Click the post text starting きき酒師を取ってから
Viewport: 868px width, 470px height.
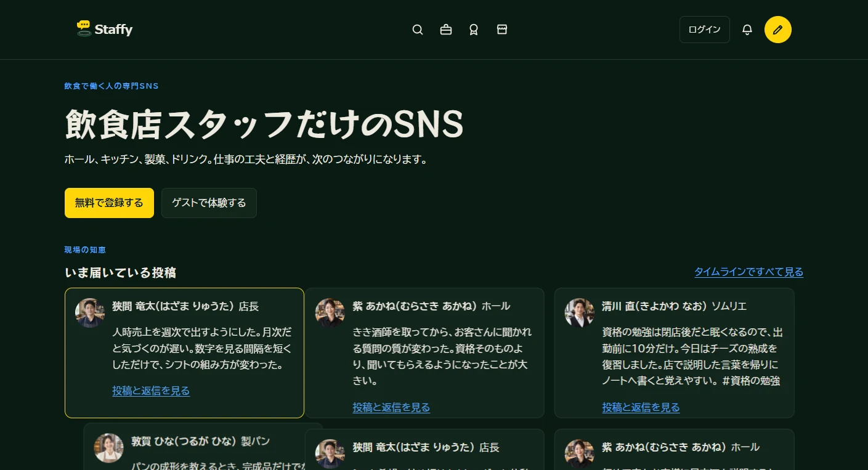(x=442, y=357)
